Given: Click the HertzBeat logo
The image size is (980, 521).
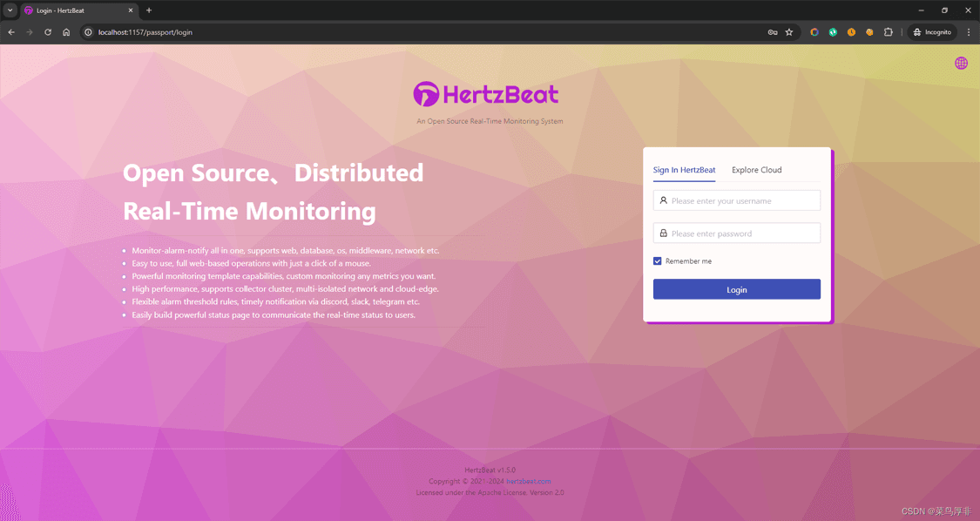Looking at the screenshot, I should [x=486, y=94].
